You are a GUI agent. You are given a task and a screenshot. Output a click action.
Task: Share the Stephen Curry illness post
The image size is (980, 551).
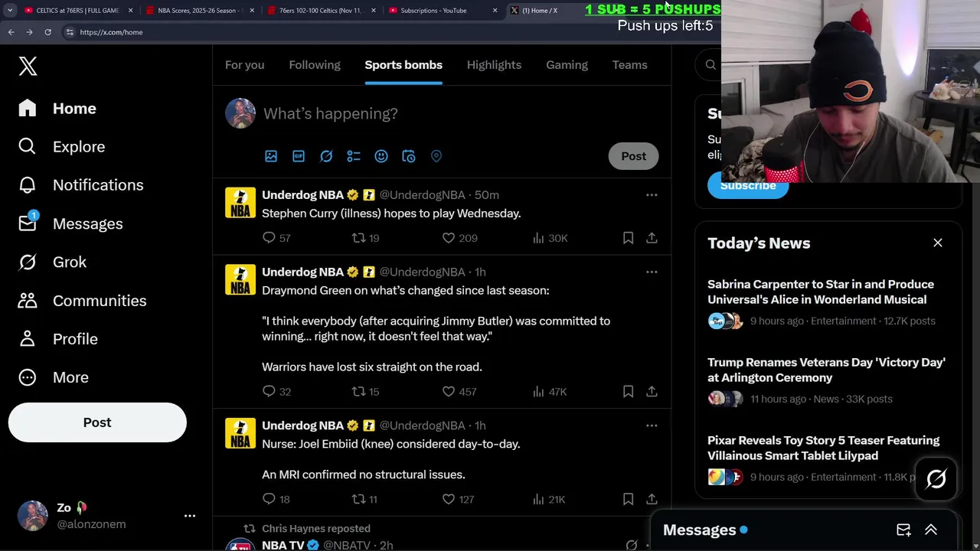click(x=652, y=238)
